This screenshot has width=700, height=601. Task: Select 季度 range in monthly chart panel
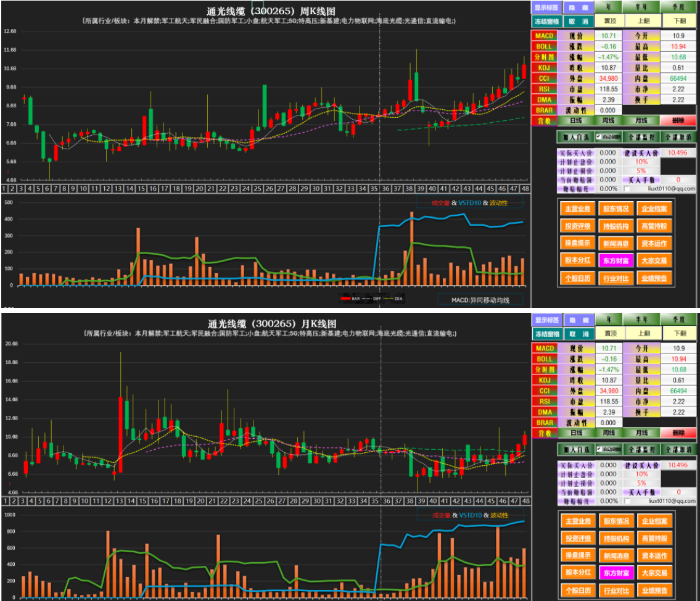coord(679,320)
